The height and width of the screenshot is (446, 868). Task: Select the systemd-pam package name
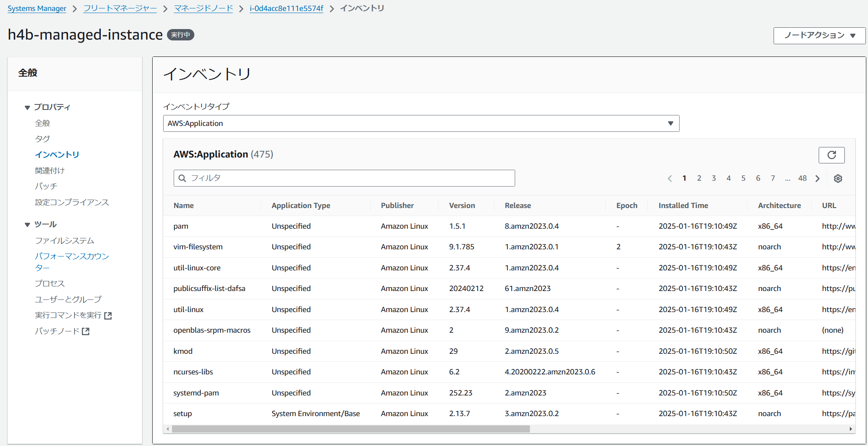(196, 393)
